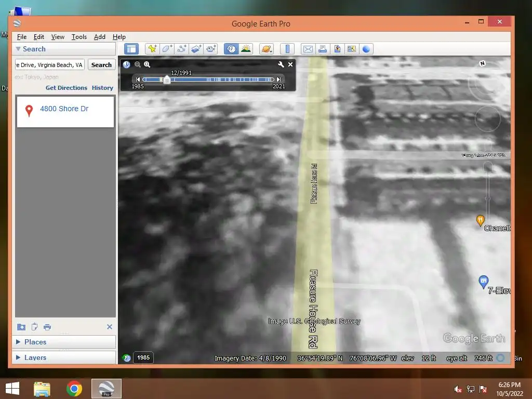
Task: Open the search History link
Action: [102, 88]
